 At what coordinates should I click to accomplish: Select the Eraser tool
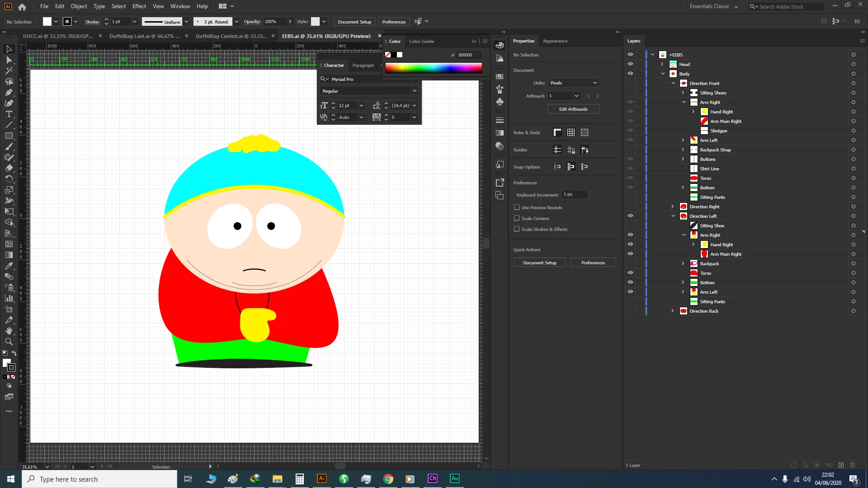pos(9,168)
